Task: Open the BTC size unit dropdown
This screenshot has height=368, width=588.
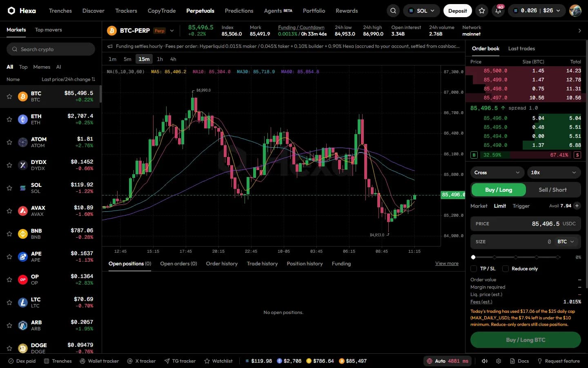Action: point(566,242)
